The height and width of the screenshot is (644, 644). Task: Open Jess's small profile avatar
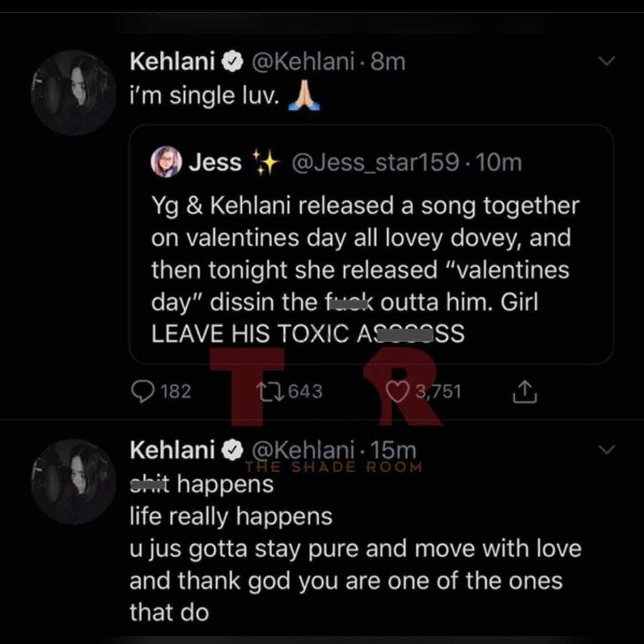click(x=166, y=162)
